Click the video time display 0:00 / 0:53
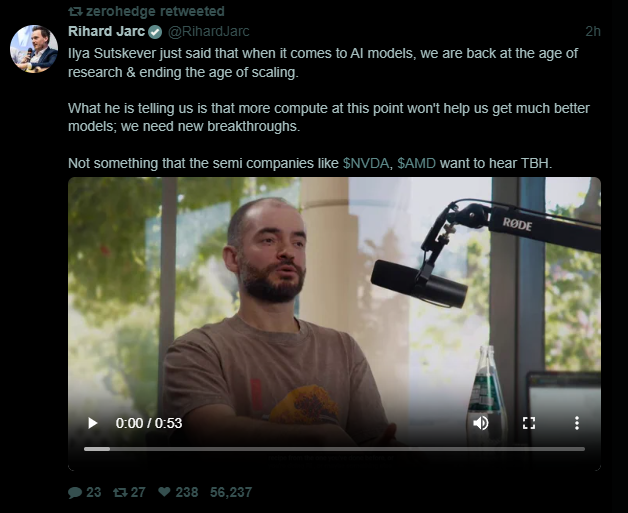The height and width of the screenshot is (513, 628). [149, 423]
